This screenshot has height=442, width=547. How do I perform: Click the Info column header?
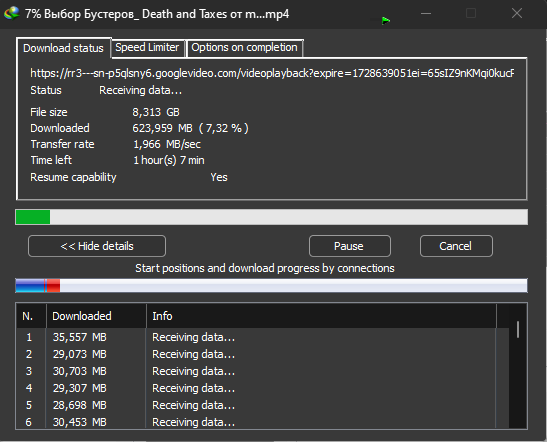coord(321,316)
